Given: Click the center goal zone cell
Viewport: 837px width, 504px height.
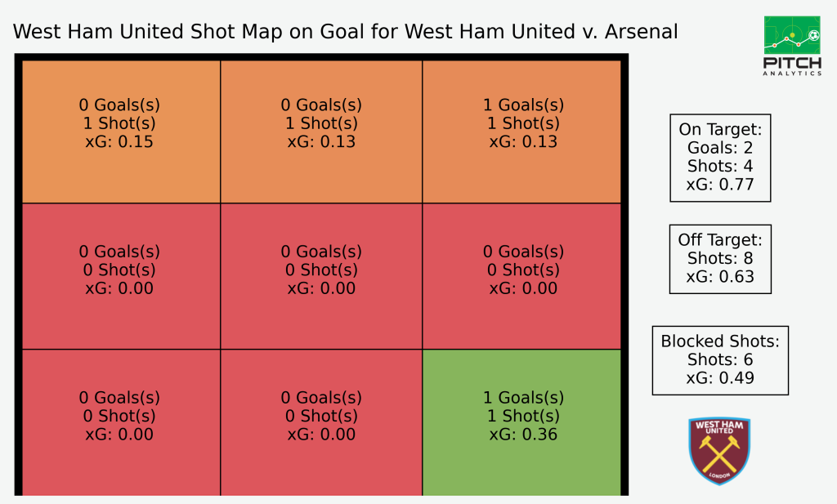Looking at the screenshot, I should 321,276.
